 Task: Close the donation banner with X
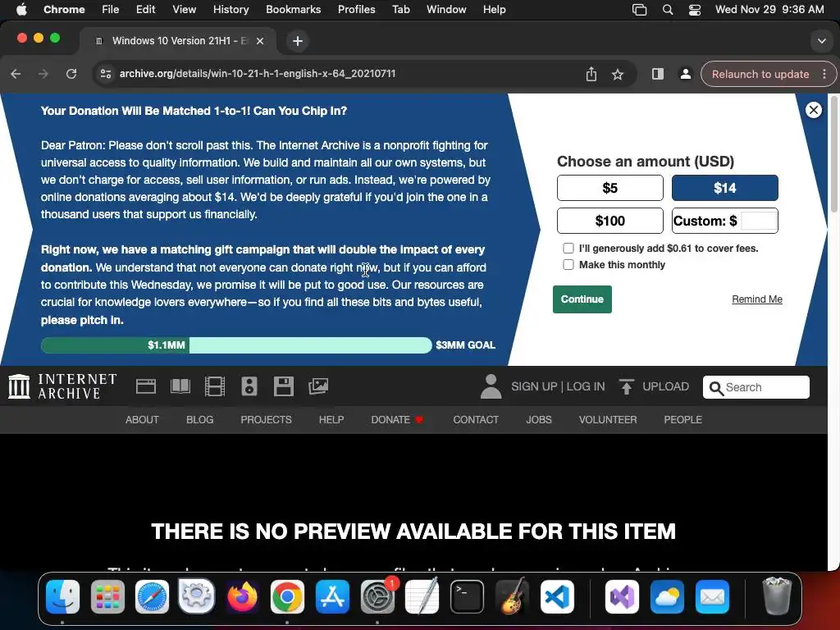point(813,110)
